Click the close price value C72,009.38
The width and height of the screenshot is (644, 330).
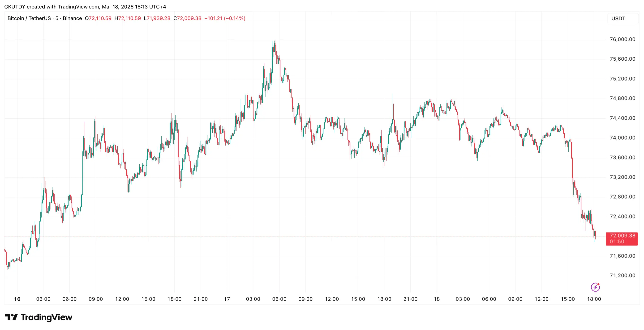point(187,18)
